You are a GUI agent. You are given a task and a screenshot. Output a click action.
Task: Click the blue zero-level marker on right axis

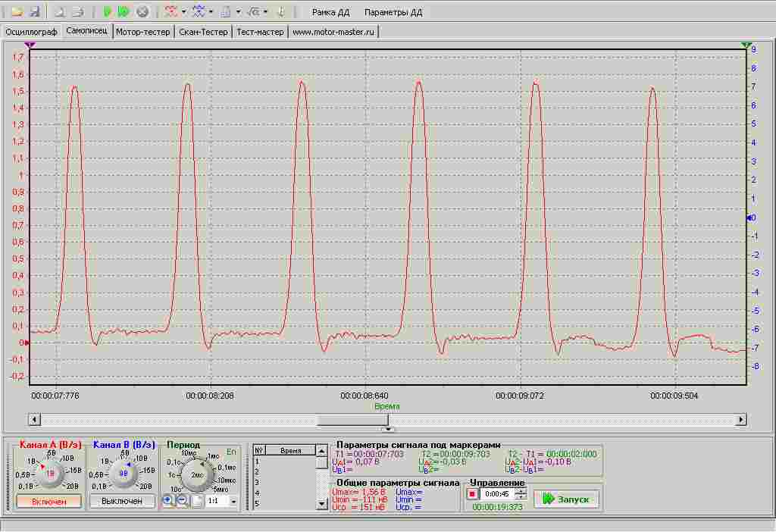tap(749, 217)
